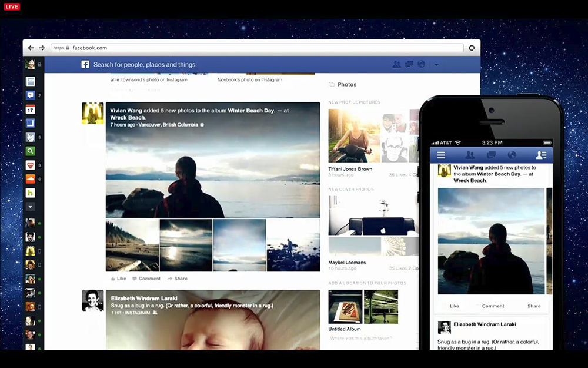Open the calendar icon showing 17
588x368 pixels.
click(31, 110)
